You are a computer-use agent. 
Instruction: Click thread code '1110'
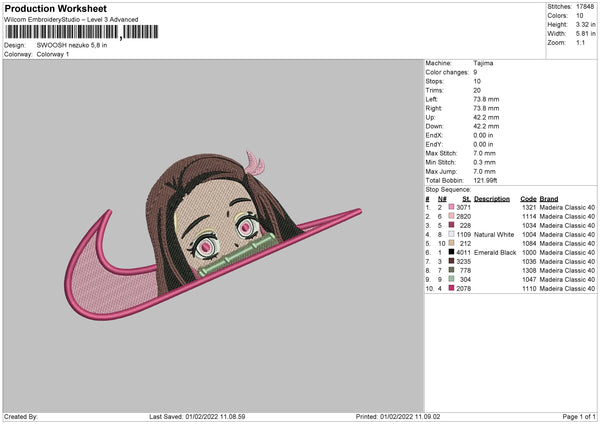529,288
